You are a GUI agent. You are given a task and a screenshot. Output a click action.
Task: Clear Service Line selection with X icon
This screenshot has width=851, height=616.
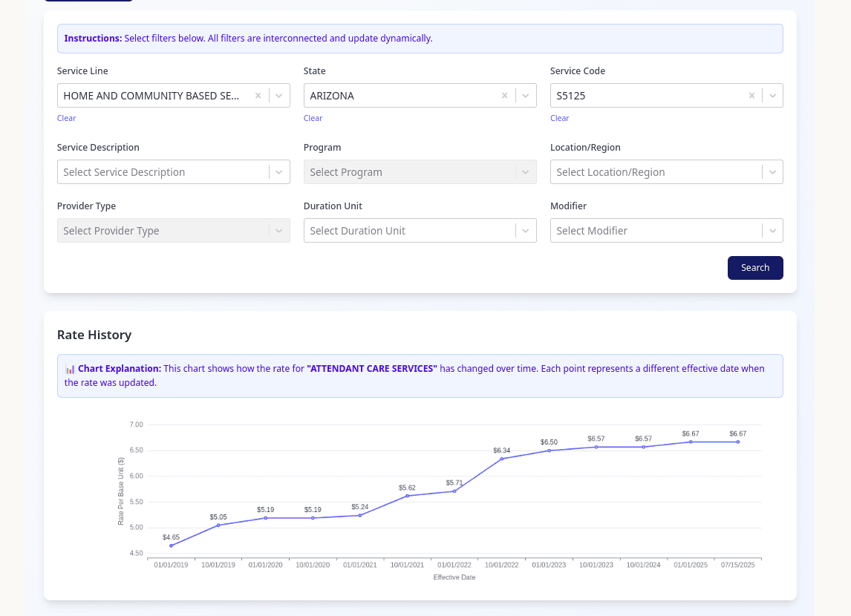click(x=258, y=96)
